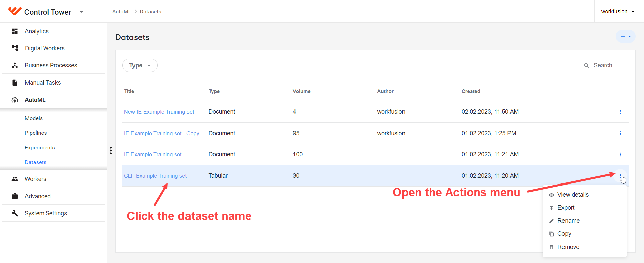The height and width of the screenshot is (263, 644).
Task: Click the Datasets breadcrumb
Action: click(x=150, y=12)
